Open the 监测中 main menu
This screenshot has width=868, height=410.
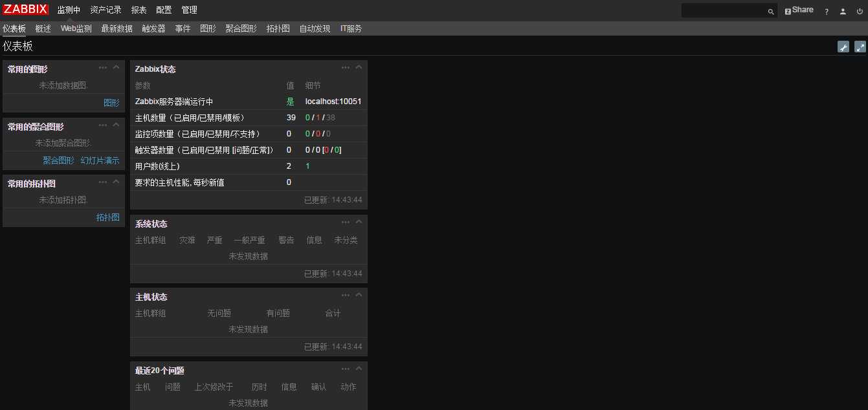click(x=69, y=10)
